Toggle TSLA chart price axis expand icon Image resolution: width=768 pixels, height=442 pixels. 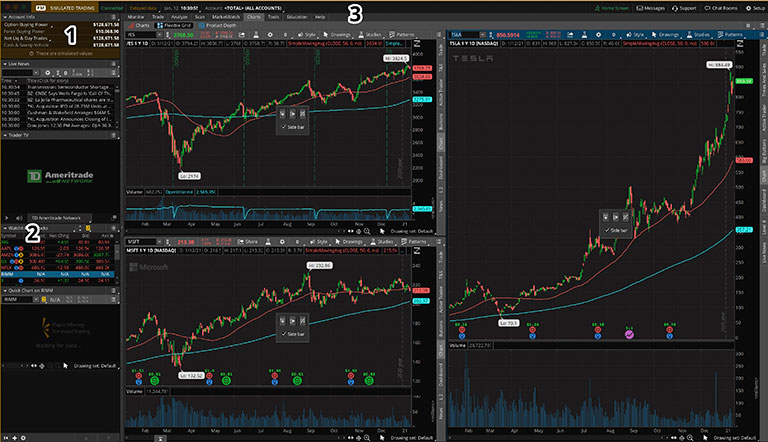click(x=740, y=44)
